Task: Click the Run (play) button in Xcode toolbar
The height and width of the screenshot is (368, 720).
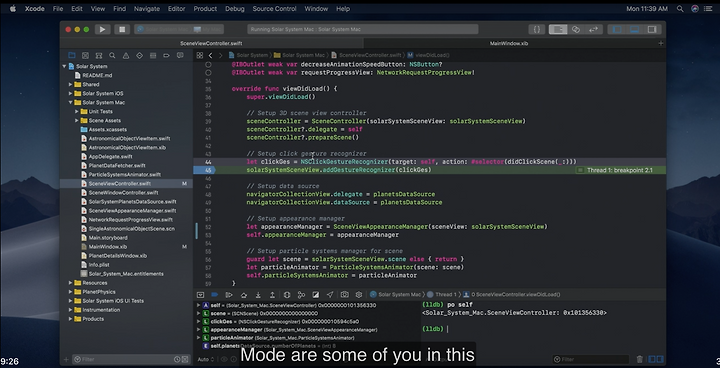Action: [102, 29]
